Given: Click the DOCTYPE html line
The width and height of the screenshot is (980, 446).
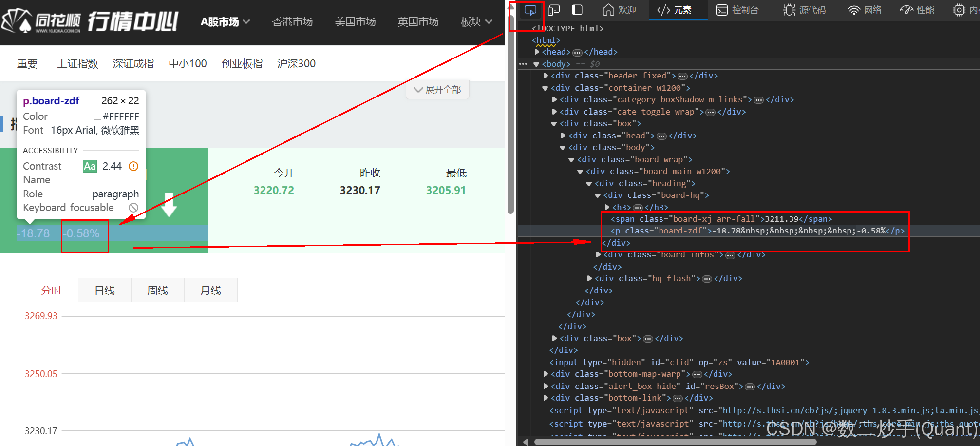Looking at the screenshot, I should (567, 28).
